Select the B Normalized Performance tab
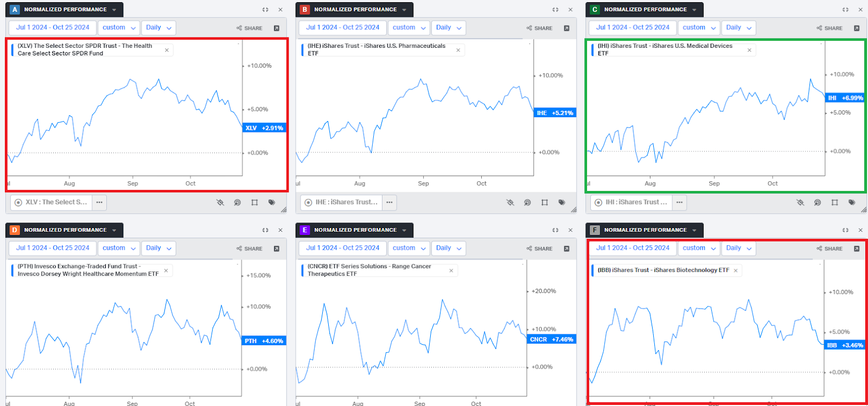Viewport: 868px width, 406px height. pos(355,10)
